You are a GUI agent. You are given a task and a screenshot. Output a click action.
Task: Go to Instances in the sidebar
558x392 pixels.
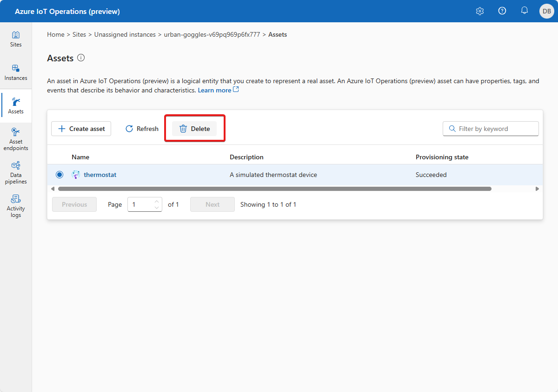point(16,73)
